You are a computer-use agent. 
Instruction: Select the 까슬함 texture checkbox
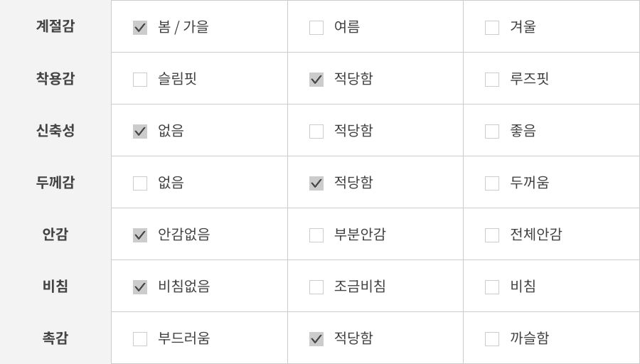(492, 339)
